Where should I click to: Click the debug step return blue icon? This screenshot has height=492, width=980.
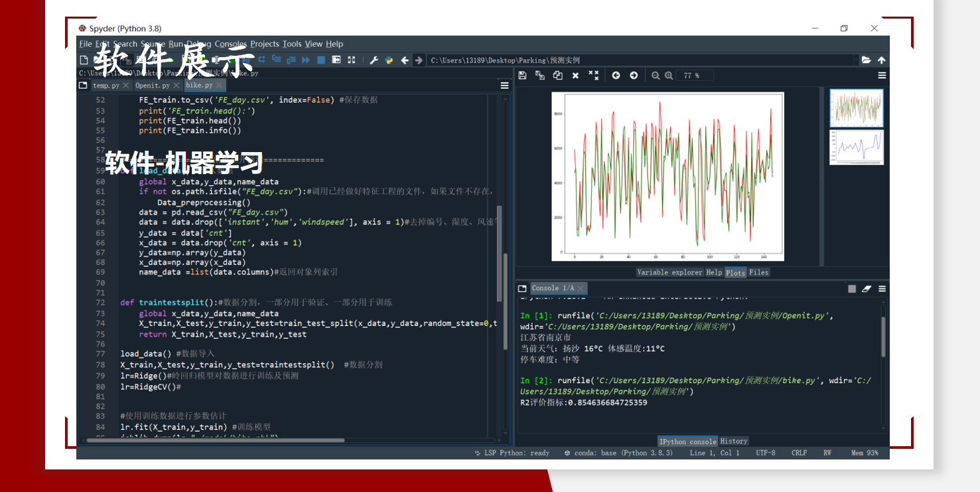[x=291, y=60]
